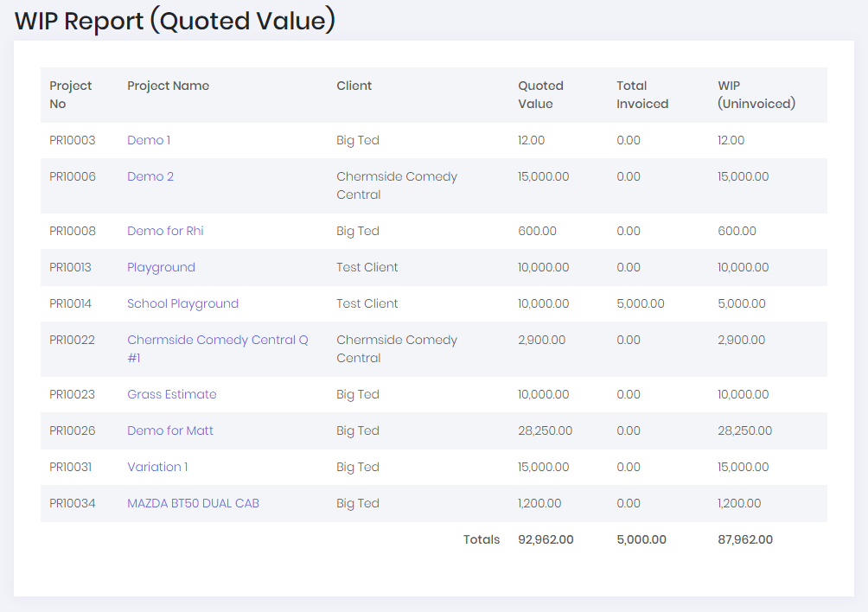Image resolution: width=868 pixels, height=612 pixels.
Task: Click the WIP (Uninvoiced) column header
Action: pos(756,94)
